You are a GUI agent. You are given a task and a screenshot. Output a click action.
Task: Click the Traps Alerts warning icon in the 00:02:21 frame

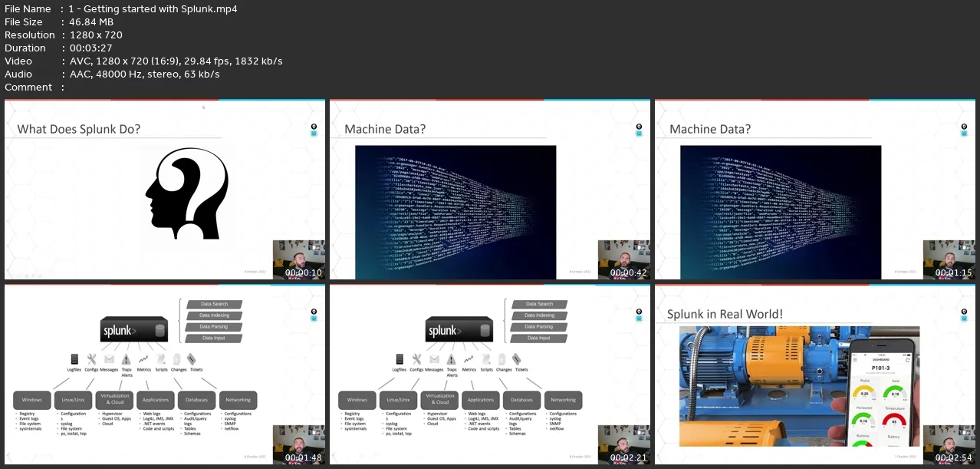(452, 359)
